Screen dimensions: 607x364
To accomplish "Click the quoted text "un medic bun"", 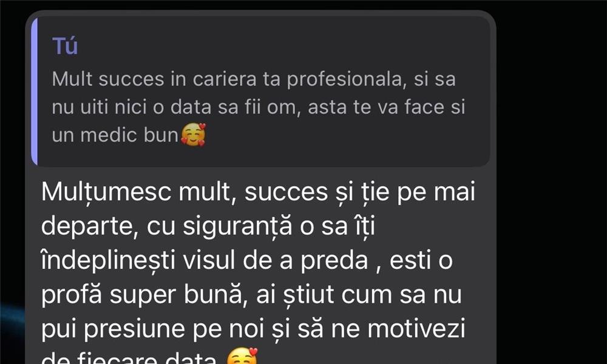I will tap(115, 135).
